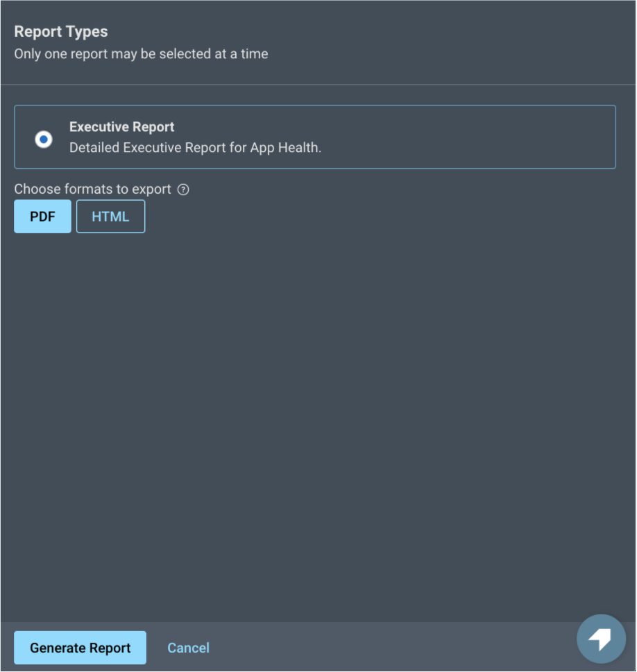The height and width of the screenshot is (672, 637).
Task: Select the Executive Report radio button
Action: pyautogui.click(x=44, y=140)
